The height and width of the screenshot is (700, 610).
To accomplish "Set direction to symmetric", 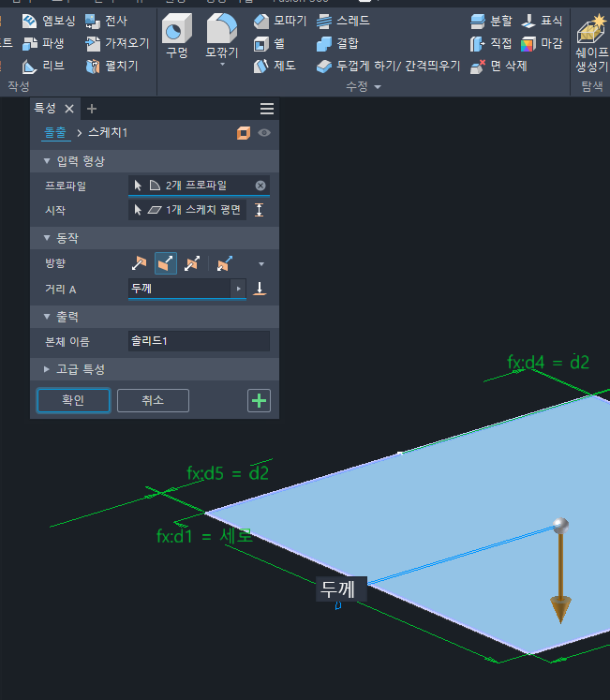I will click(x=191, y=263).
